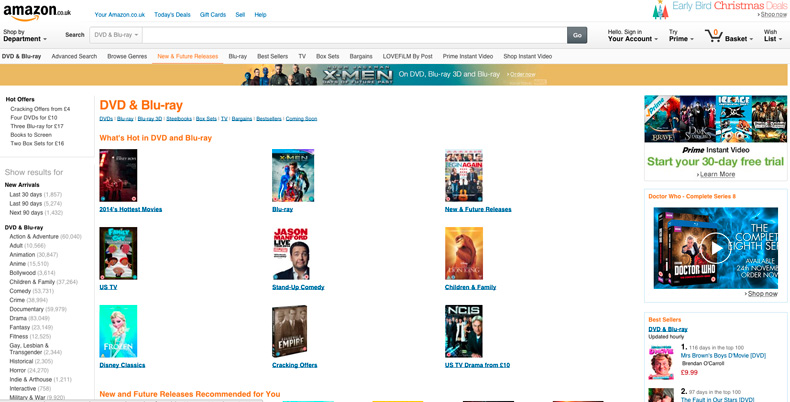
Task: Click Three Blu-ray for £17 offer
Action: 37,126
